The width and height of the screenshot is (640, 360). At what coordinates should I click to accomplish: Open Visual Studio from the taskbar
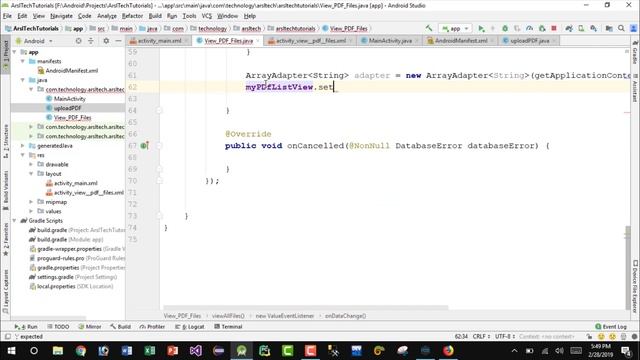coord(196,351)
